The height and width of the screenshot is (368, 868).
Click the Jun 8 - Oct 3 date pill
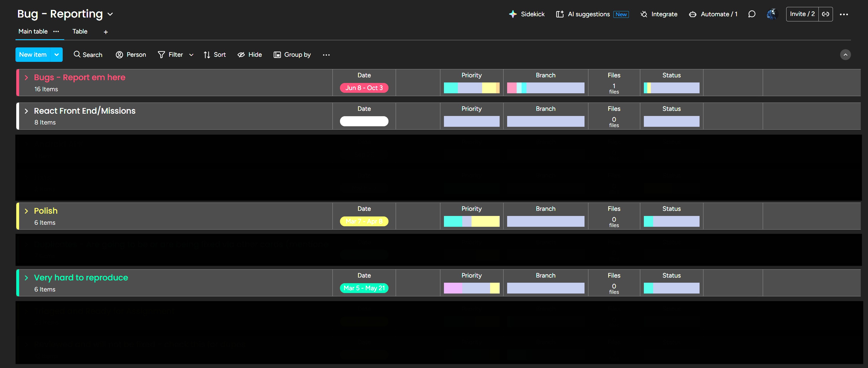pos(364,88)
